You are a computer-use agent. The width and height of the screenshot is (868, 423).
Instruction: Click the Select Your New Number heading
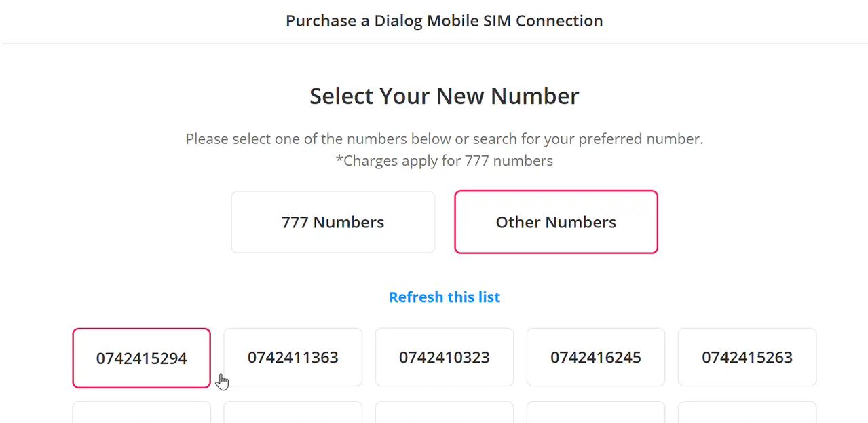click(x=444, y=96)
